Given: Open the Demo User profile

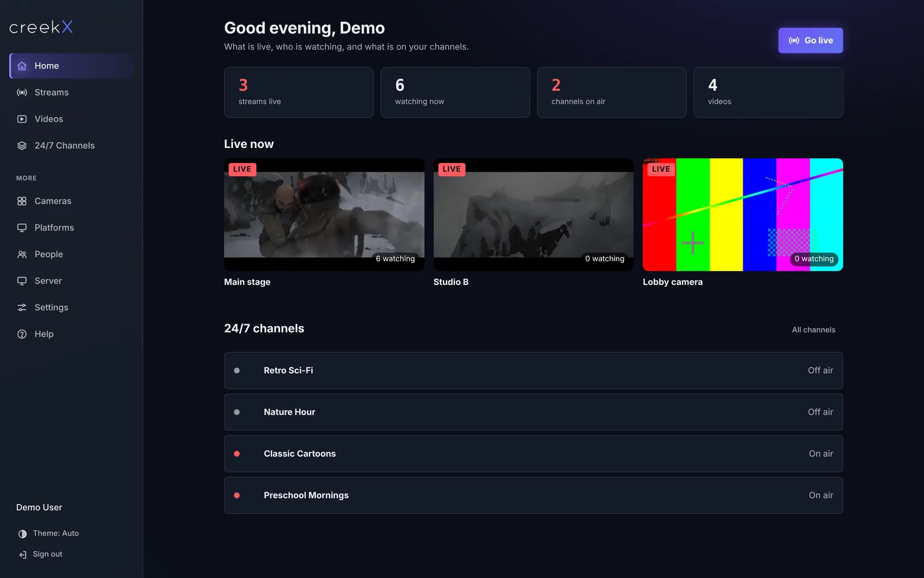Looking at the screenshot, I should (39, 507).
